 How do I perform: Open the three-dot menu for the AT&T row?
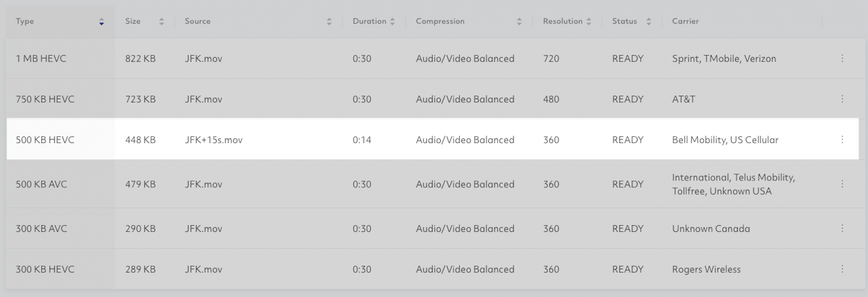click(842, 99)
